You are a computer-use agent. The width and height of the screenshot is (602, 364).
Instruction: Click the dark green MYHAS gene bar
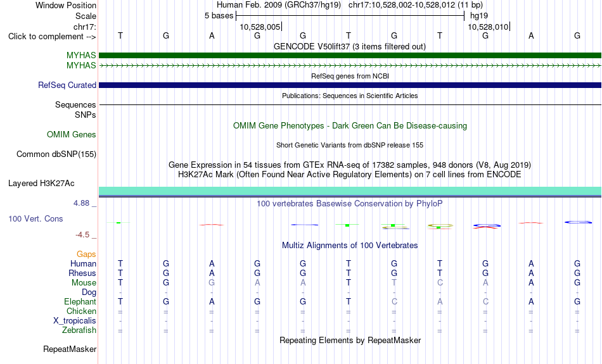[350, 55]
